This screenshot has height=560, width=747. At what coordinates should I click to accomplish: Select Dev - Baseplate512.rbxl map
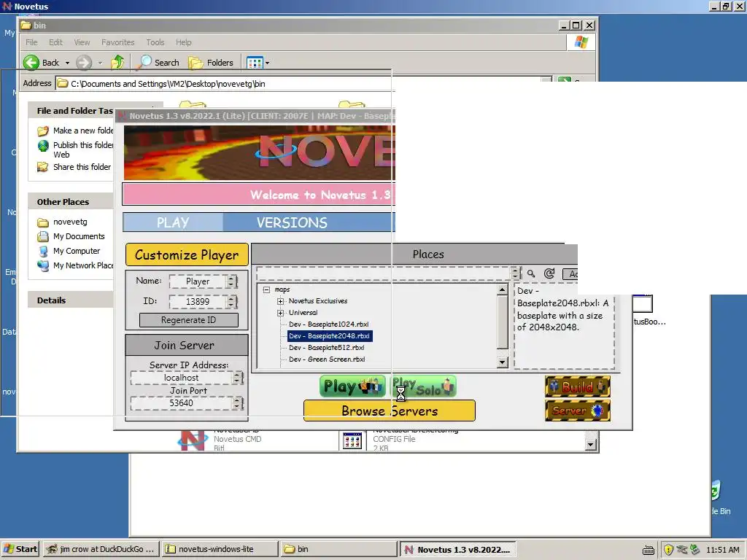click(x=327, y=348)
